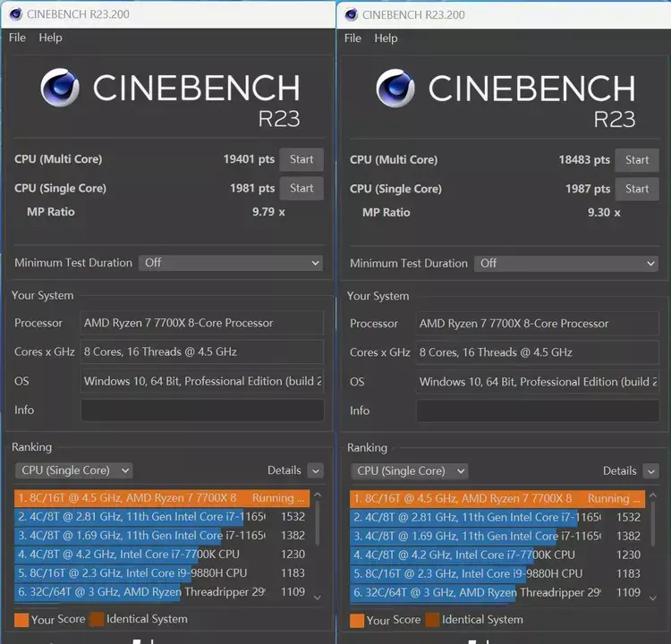Open ranking CPU (Single Core) selector, right window

click(410, 471)
